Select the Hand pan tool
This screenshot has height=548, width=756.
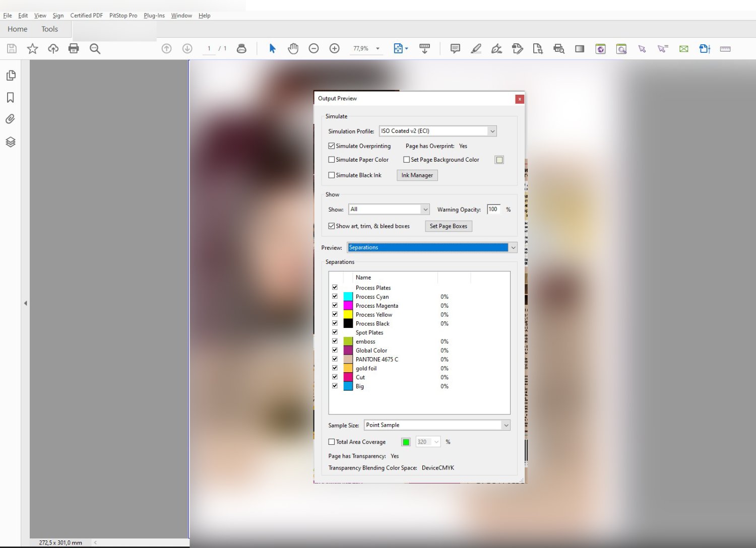[293, 49]
